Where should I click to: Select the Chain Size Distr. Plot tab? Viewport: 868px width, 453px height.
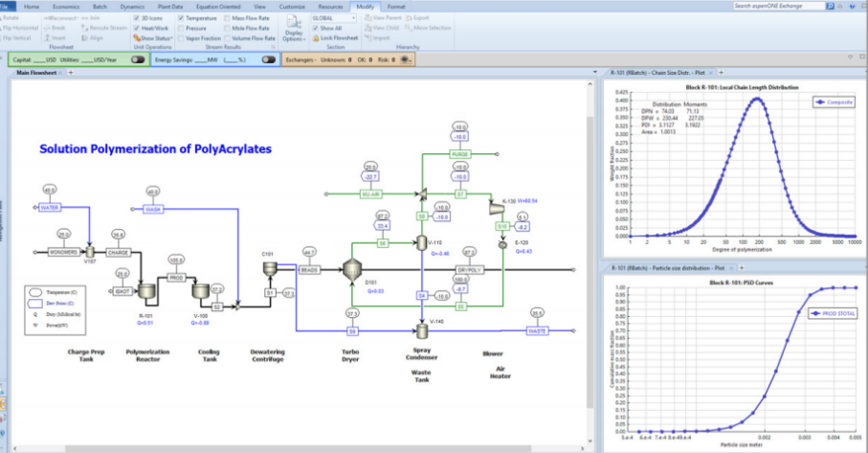tap(658, 73)
